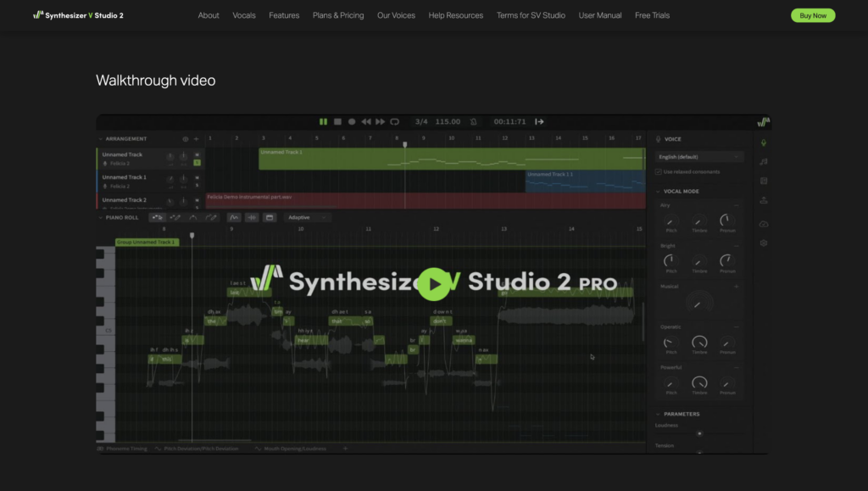Image resolution: width=868 pixels, height=491 pixels.
Task: Click the rewind icon in transport bar
Action: [366, 122]
